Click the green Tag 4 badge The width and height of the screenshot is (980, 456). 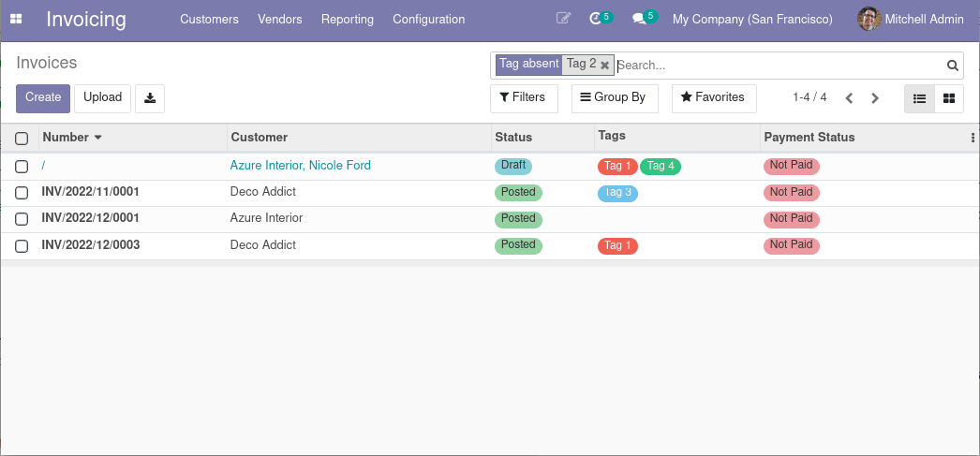[661, 166]
